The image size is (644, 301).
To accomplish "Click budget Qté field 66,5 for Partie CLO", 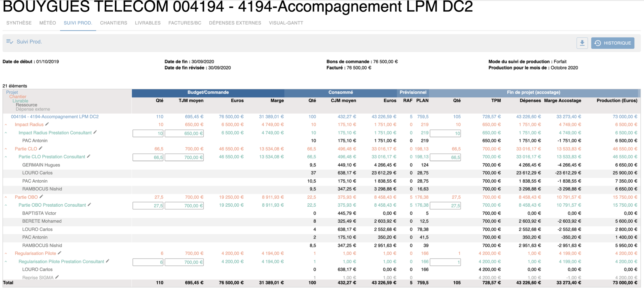I will pos(148,157).
